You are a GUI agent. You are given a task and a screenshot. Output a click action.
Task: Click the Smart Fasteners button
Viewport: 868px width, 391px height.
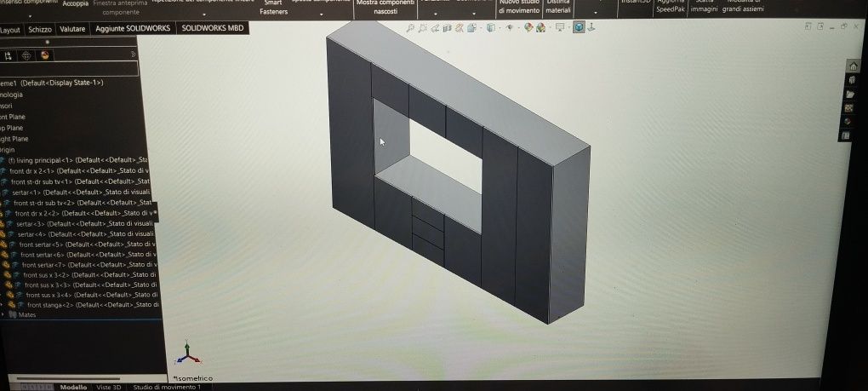point(273,8)
